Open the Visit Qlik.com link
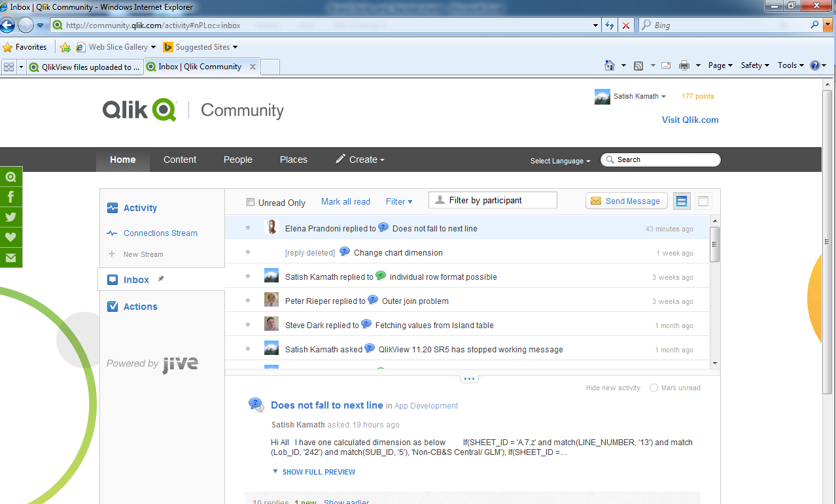Viewport: 836px width, 504px height. click(690, 120)
